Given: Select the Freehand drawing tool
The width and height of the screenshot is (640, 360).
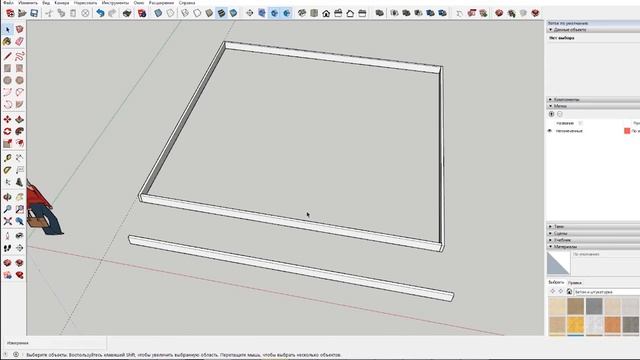Looking at the screenshot, I should click(x=19, y=56).
